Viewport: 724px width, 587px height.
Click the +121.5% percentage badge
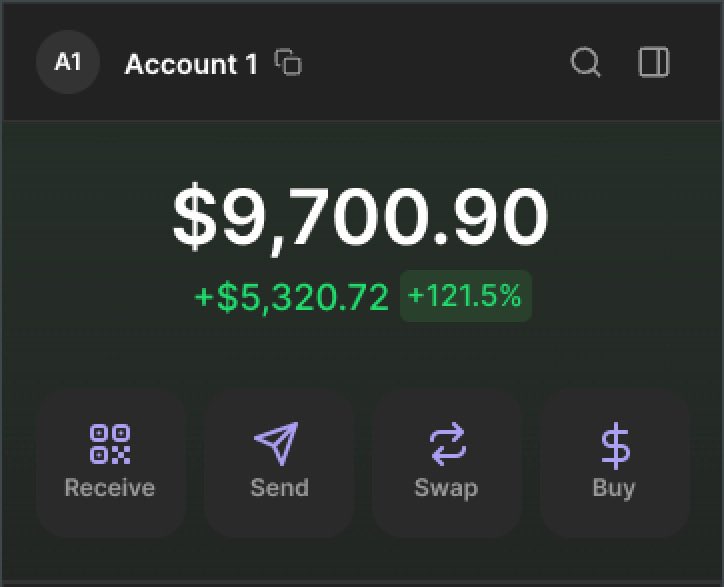point(466,296)
